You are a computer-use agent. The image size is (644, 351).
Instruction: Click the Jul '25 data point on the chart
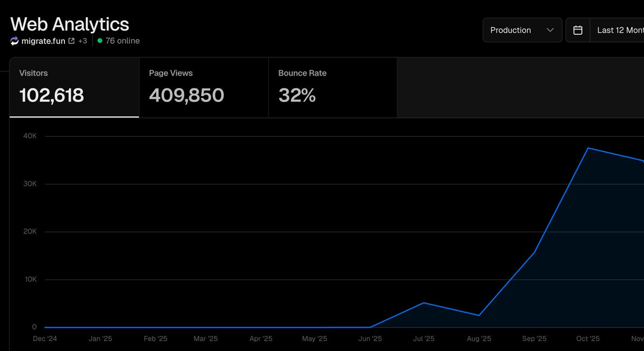(424, 303)
